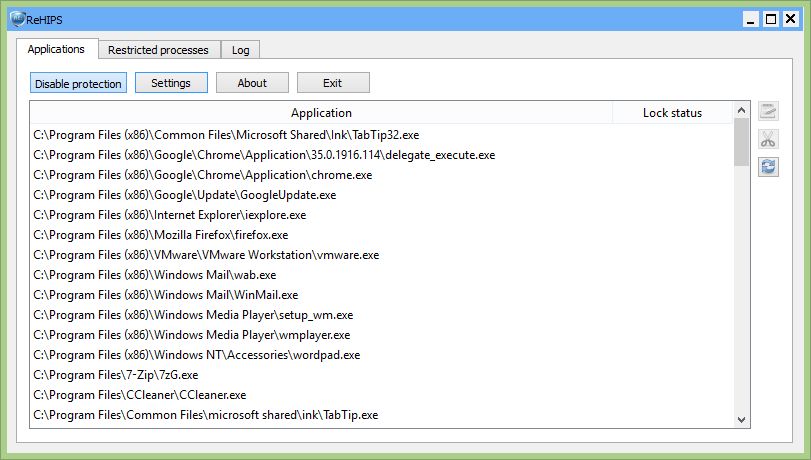Select the CCleaner.exe row
811x460 pixels.
tap(381, 395)
